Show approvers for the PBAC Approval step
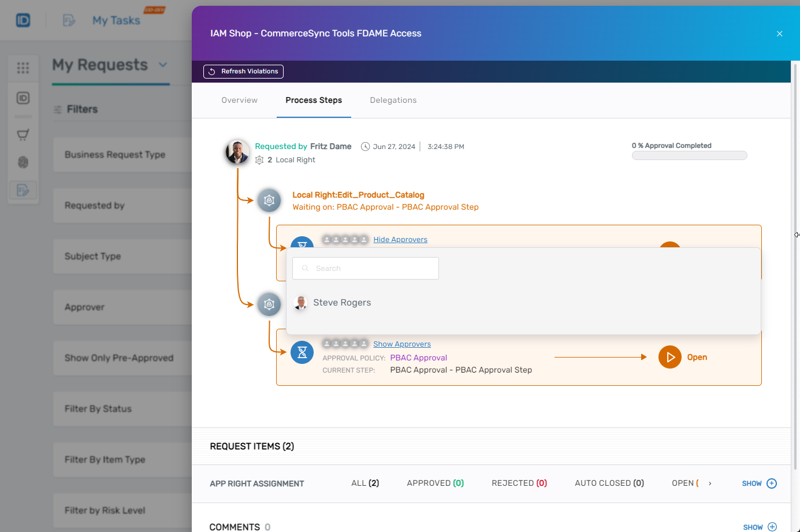Image resolution: width=800 pixels, height=532 pixels. (402, 344)
